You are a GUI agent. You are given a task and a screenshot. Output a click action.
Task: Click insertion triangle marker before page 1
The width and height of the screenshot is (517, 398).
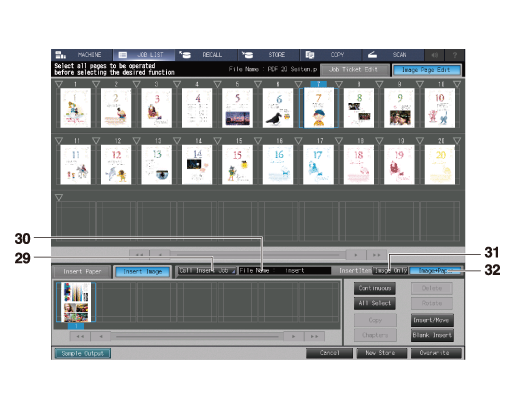click(x=59, y=84)
